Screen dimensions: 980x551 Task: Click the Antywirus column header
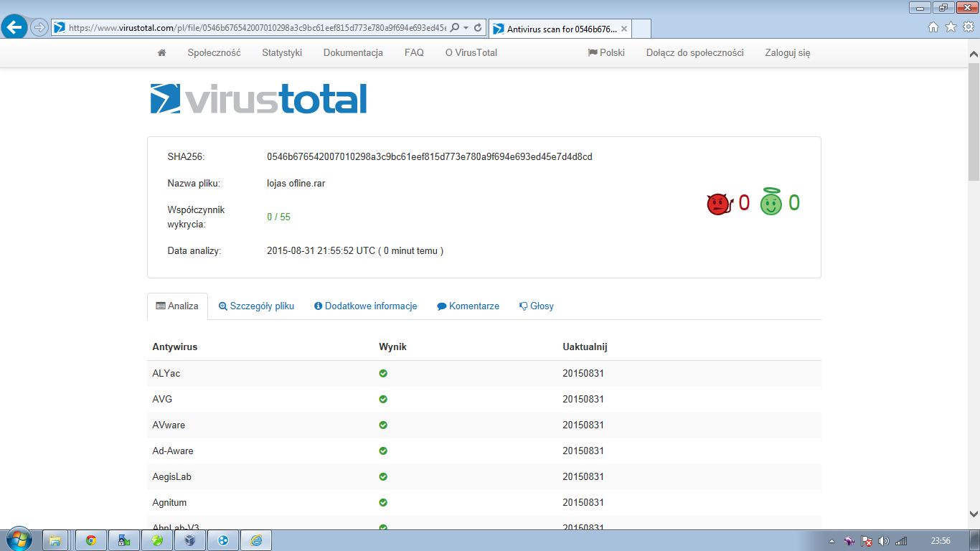[x=174, y=347]
